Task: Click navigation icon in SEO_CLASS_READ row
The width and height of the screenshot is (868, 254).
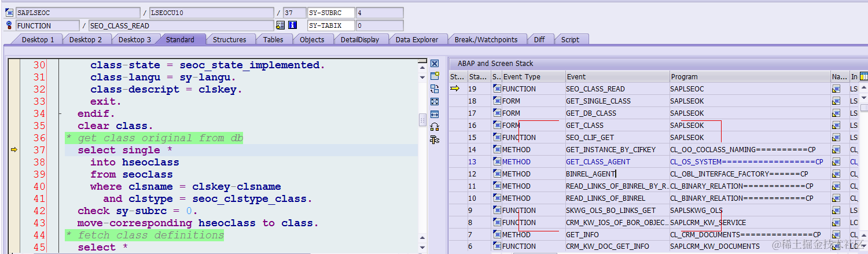Action: [836, 89]
